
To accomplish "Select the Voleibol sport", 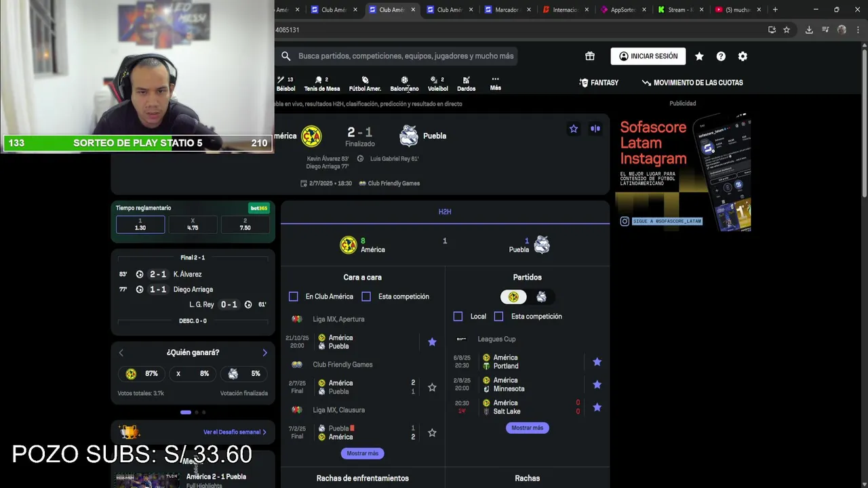I will 438,83.
